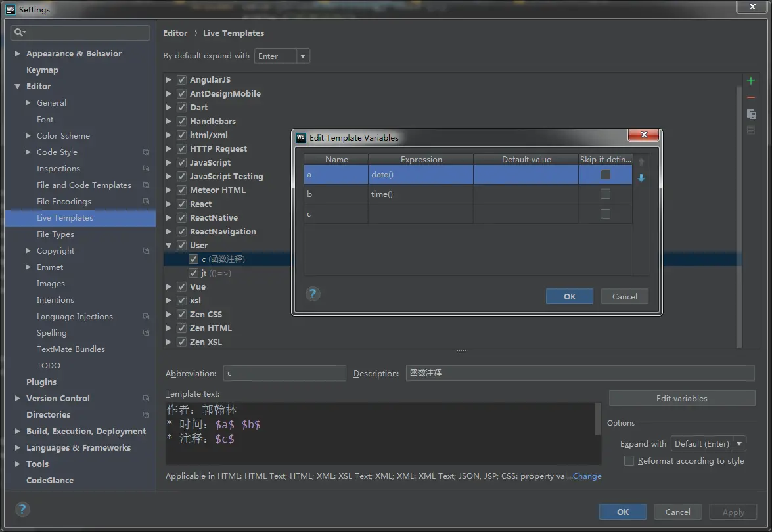Enable Reformat according to style checkbox
The height and width of the screenshot is (532, 772).
(x=629, y=460)
